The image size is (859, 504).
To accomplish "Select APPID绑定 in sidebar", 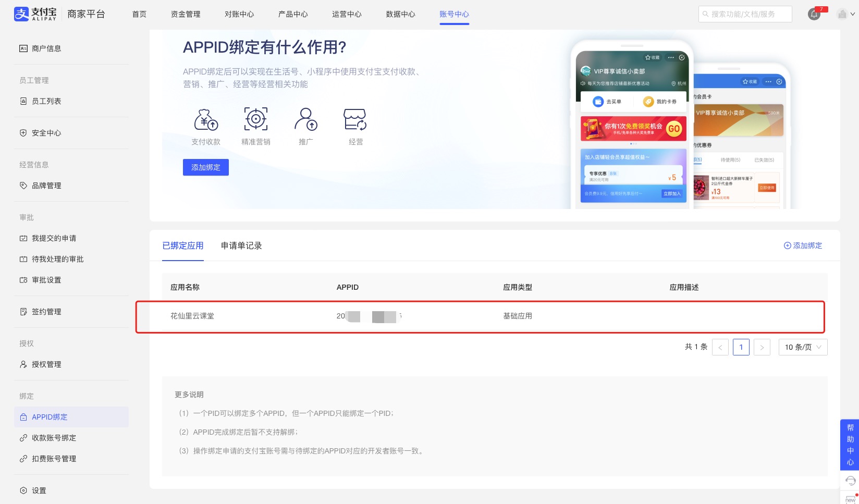I will [x=71, y=417].
